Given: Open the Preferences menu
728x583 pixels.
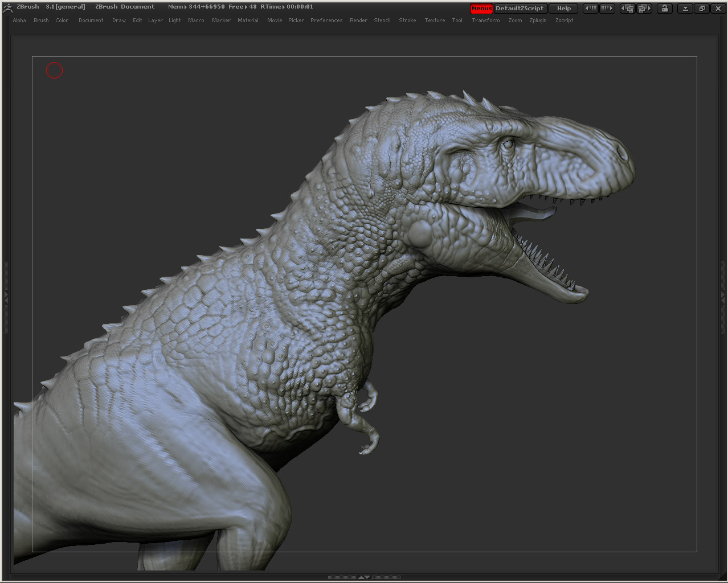Looking at the screenshot, I should [x=326, y=20].
